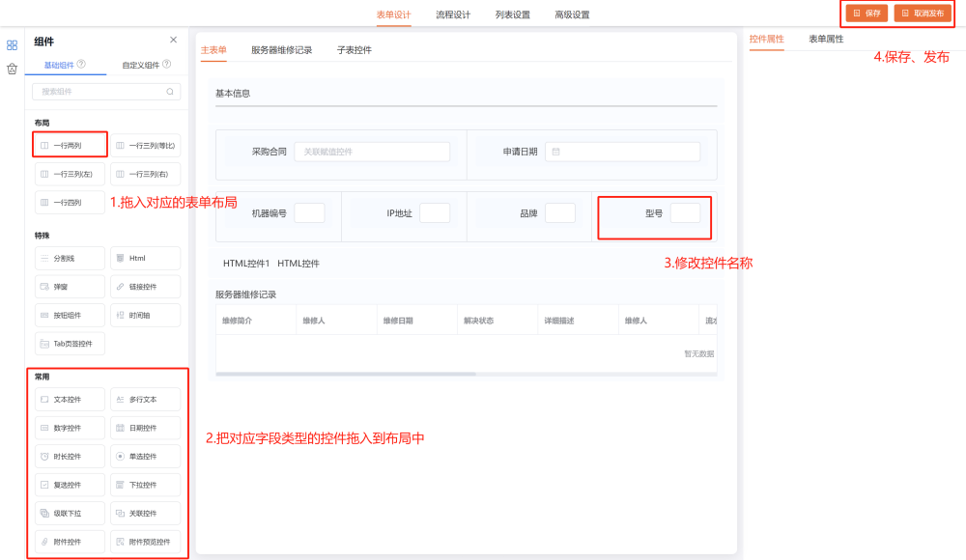Select the 级联下拉 cascading dropdown component
The width and height of the screenshot is (966, 560).
[69, 513]
